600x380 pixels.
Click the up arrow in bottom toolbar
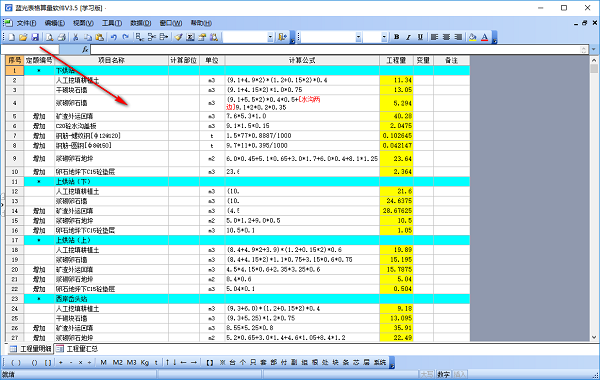(167, 362)
